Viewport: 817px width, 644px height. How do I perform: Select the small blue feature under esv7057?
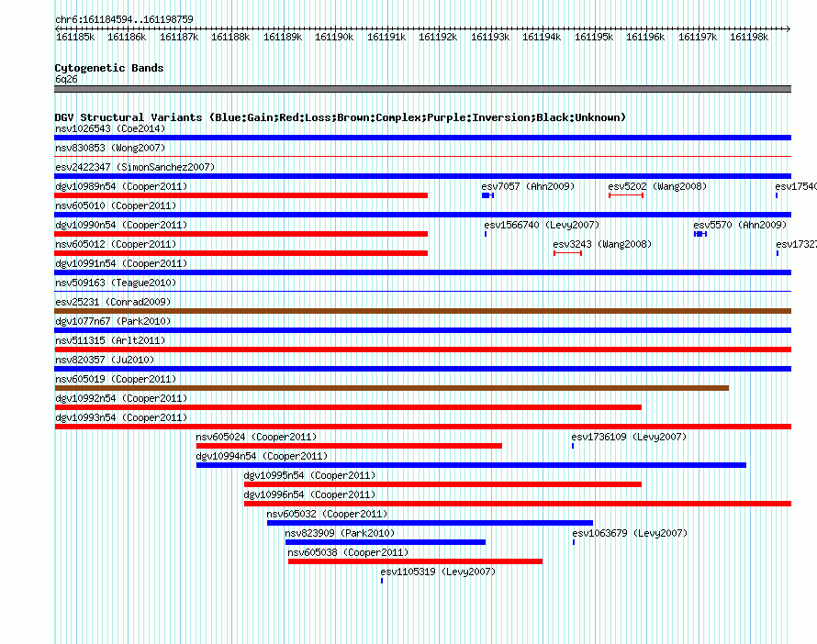coord(487,195)
